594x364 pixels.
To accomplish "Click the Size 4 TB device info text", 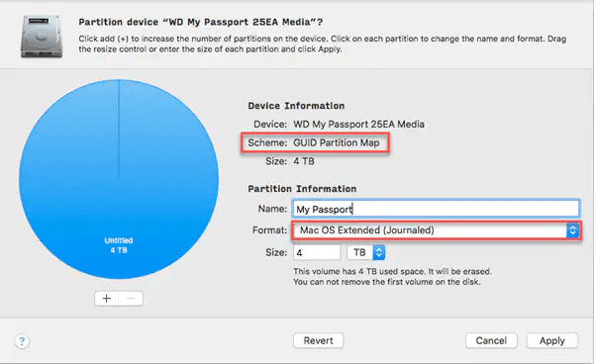I will [290, 161].
